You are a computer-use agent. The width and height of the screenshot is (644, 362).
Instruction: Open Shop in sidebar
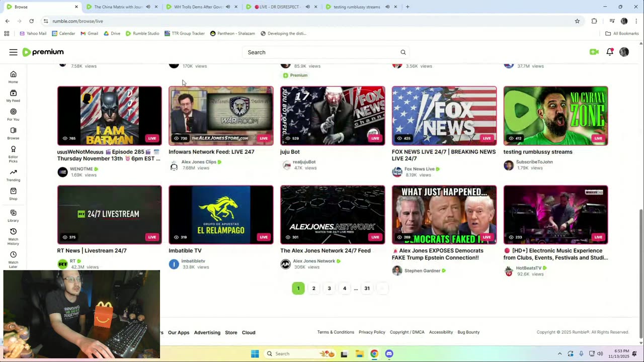[x=13, y=194]
